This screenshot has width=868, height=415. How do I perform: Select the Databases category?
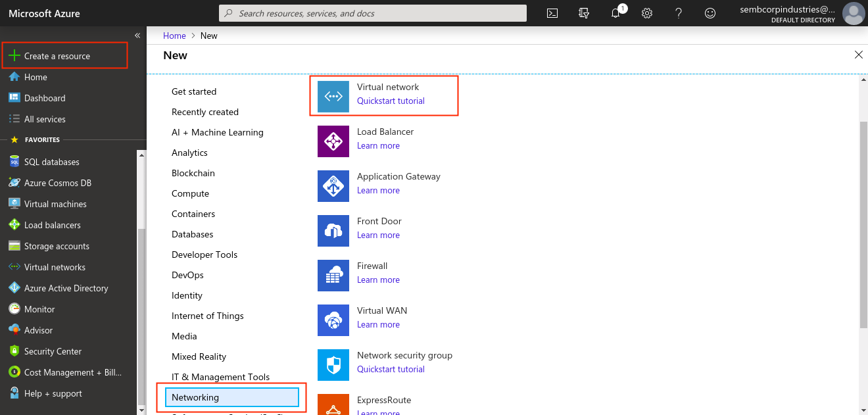click(x=193, y=234)
